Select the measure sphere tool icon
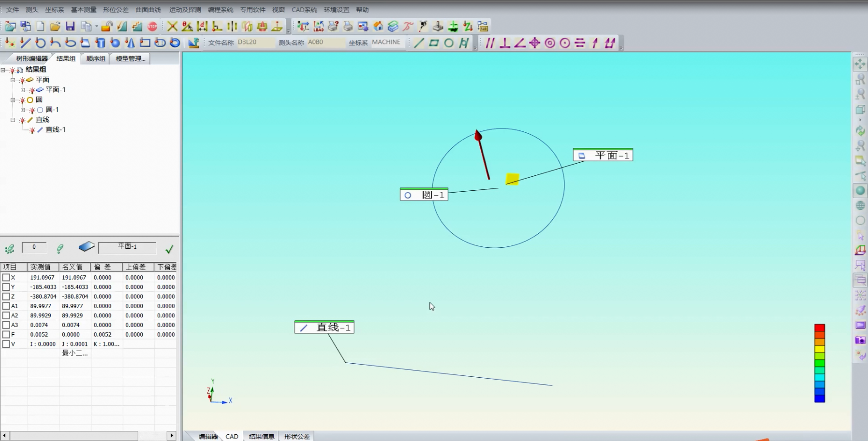The image size is (868, 441). [115, 43]
